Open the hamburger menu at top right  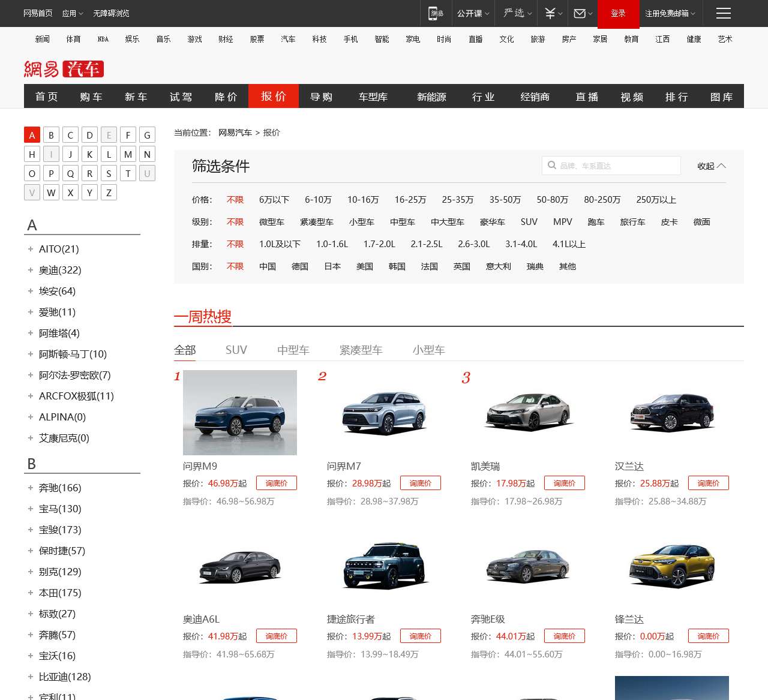(x=724, y=13)
